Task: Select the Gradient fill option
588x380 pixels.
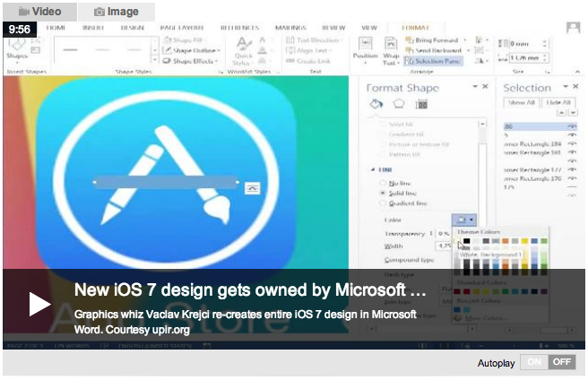Action: click(x=402, y=134)
